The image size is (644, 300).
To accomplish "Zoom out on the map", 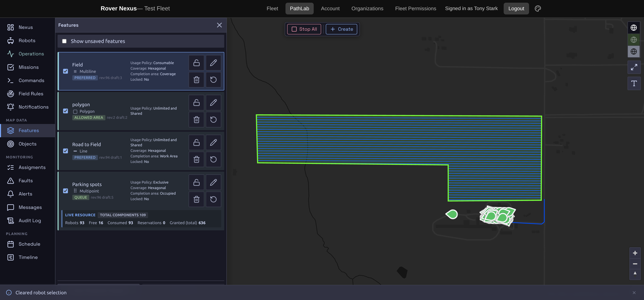I will pyautogui.click(x=635, y=264).
